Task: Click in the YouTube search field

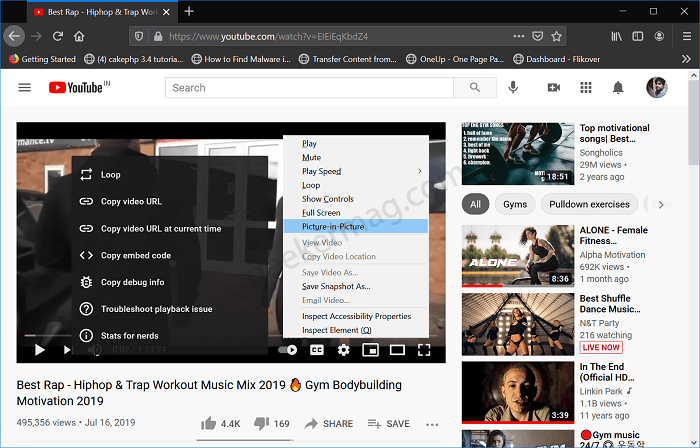Action: (x=309, y=87)
